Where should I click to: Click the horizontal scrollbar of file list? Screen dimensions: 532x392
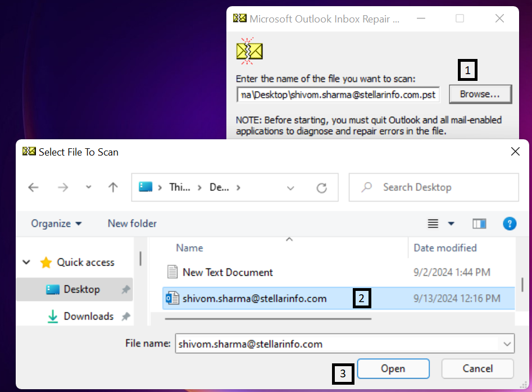click(268, 319)
